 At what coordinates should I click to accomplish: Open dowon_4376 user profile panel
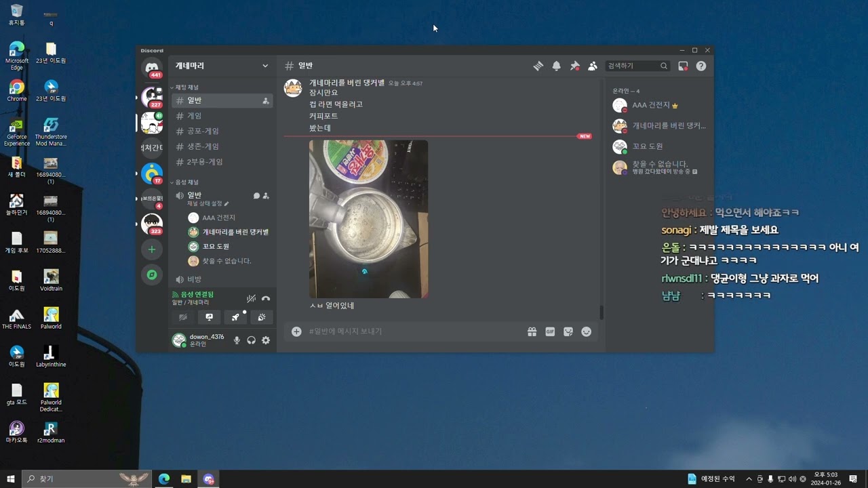[198, 340]
